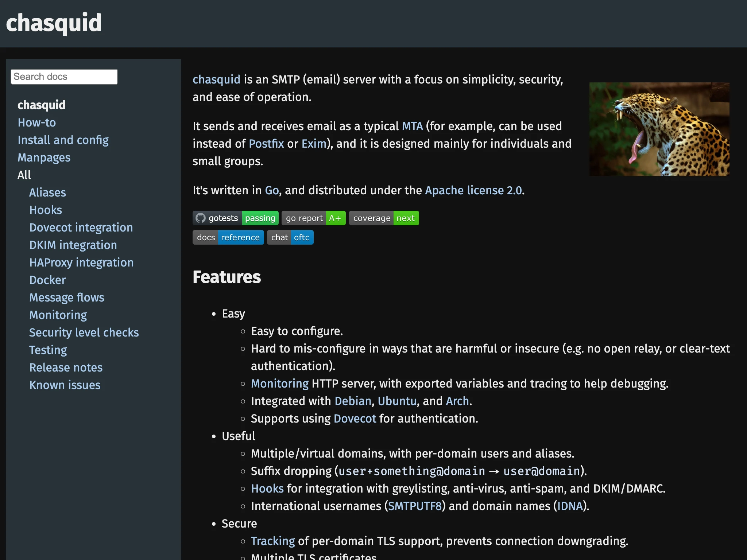Screen dimensions: 747x560
Task: Open the Hooks link under Useful features
Action: [x=267, y=489]
